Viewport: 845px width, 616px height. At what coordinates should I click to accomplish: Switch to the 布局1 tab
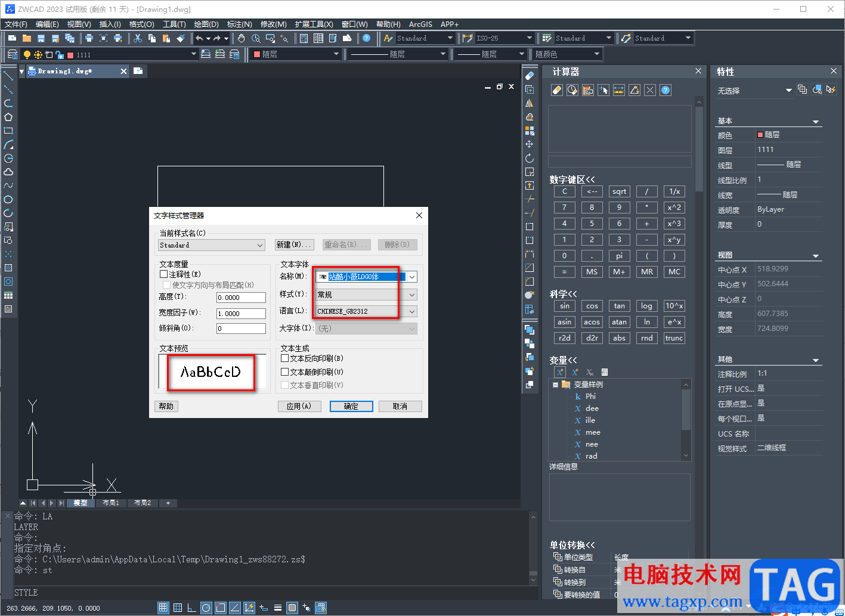point(111,503)
